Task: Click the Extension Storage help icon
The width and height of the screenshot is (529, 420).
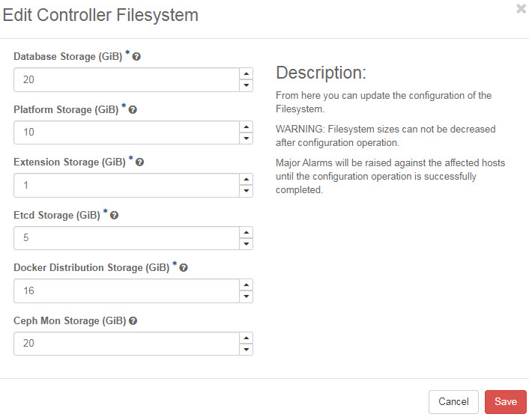Action: pyautogui.click(x=140, y=162)
